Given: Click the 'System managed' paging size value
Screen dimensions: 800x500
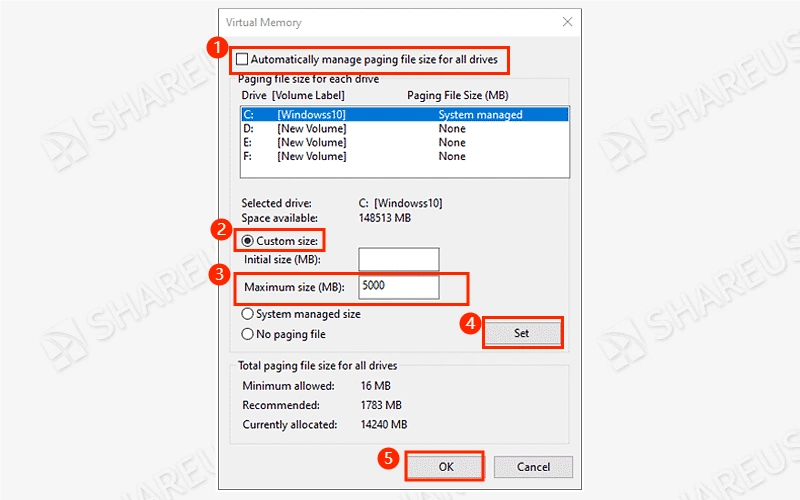Looking at the screenshot, I should (x=480, y=115).
